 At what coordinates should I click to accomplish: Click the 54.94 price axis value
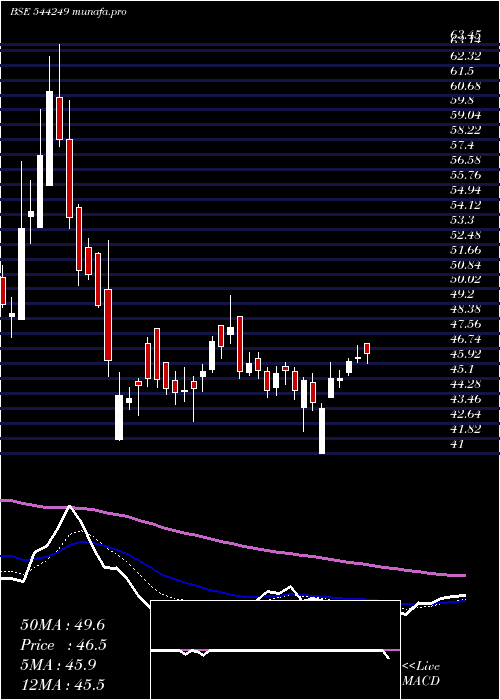[x=466, y=190]
